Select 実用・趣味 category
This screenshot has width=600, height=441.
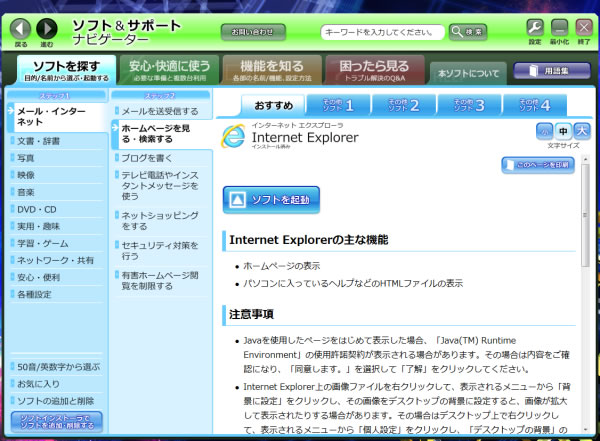[57, 226]
